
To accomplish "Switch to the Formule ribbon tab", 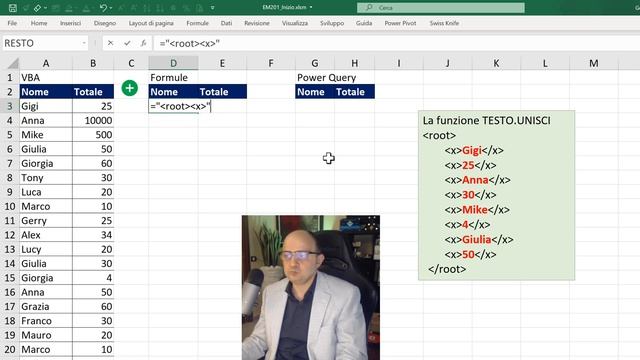I will tap(197, 23).
